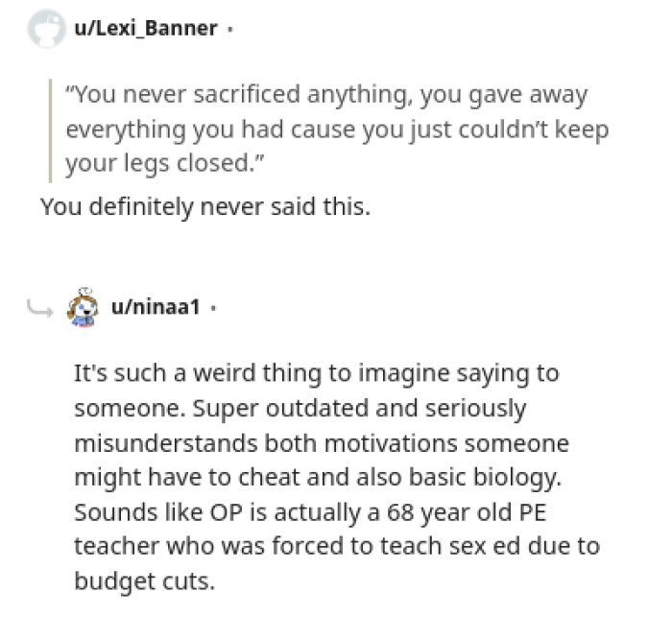Image resolution: width=672 pixels, height=640 pixels.
Task: Click the separator dot after u/ninaa1
Action: tap(213, 309)
